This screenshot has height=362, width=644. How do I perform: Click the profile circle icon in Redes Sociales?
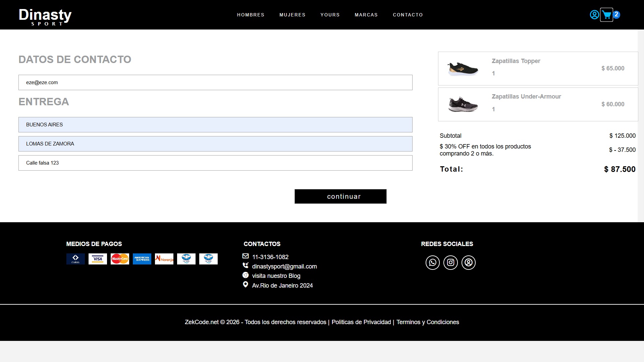[469, 262]
